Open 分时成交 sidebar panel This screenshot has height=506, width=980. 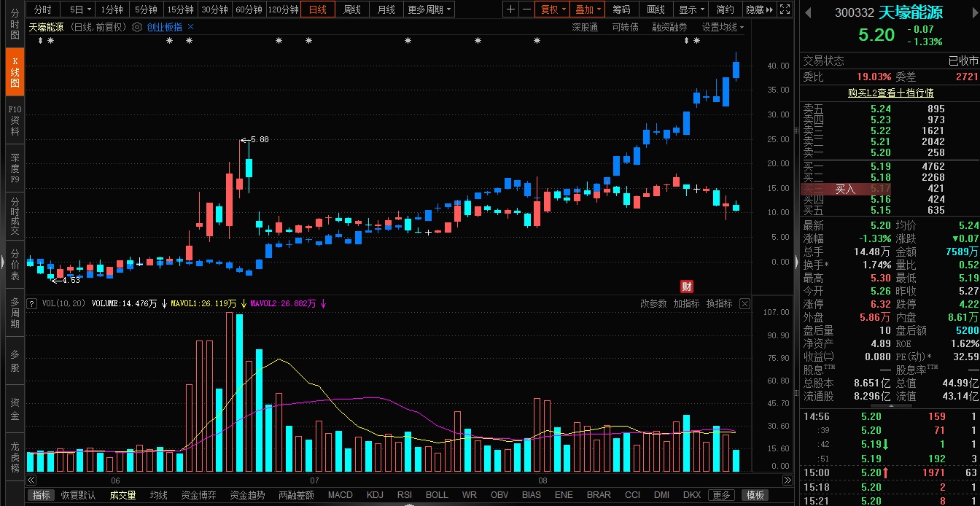[x=15, y=217]
